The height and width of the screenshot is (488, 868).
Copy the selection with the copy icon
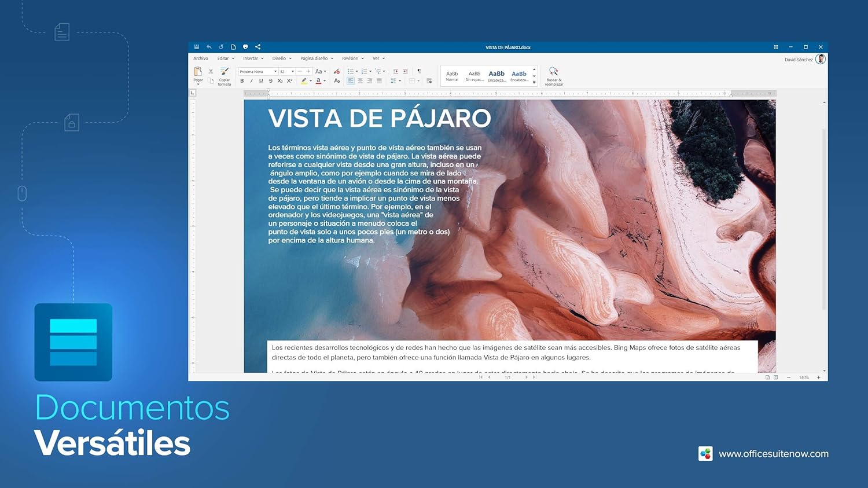211,80
